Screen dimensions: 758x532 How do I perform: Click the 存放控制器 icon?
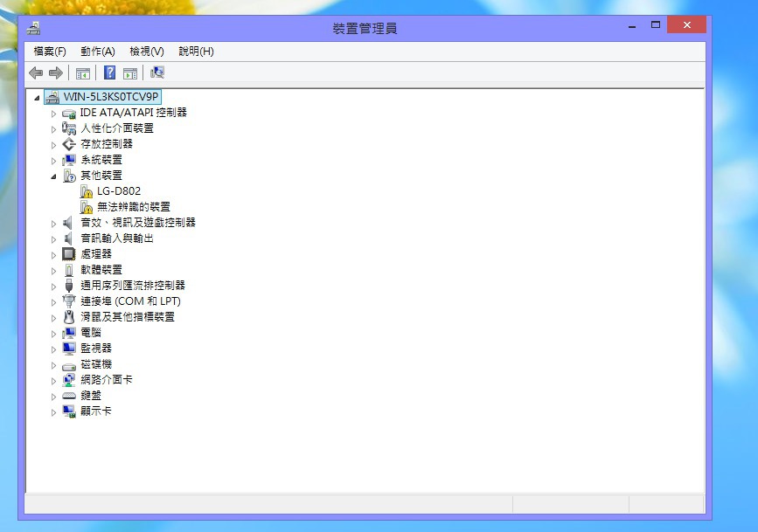[x=69, y=144]
